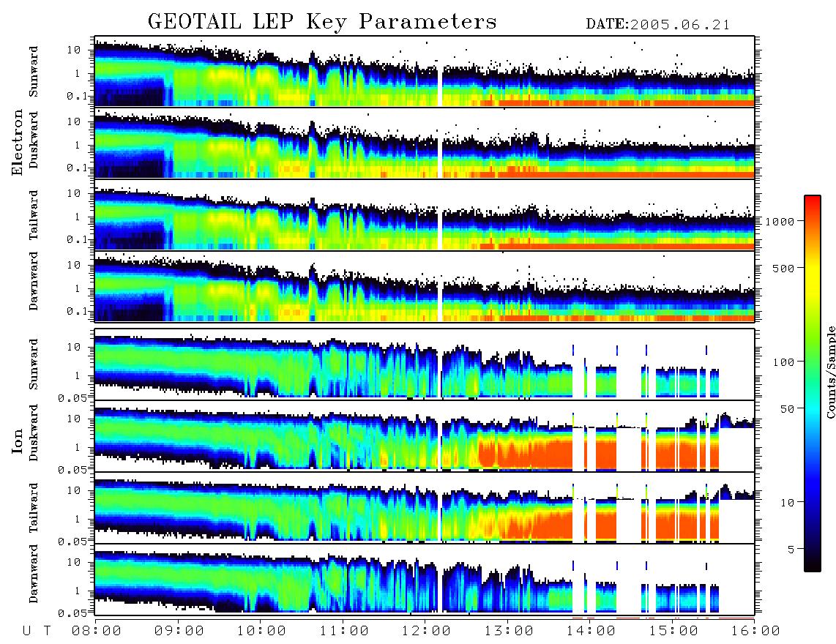
Task: Click the "1000" colorbar scale value
Action: [x=780, y=221]
